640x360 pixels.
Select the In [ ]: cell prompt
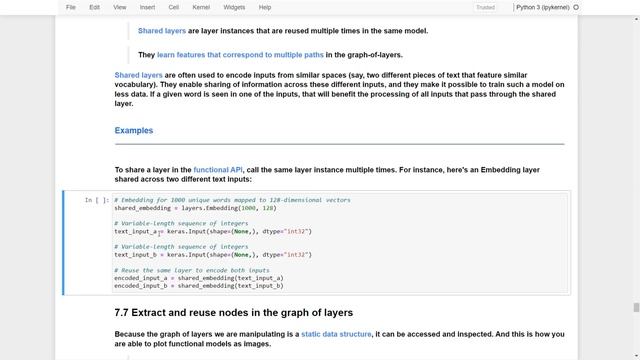click(96, 200)
